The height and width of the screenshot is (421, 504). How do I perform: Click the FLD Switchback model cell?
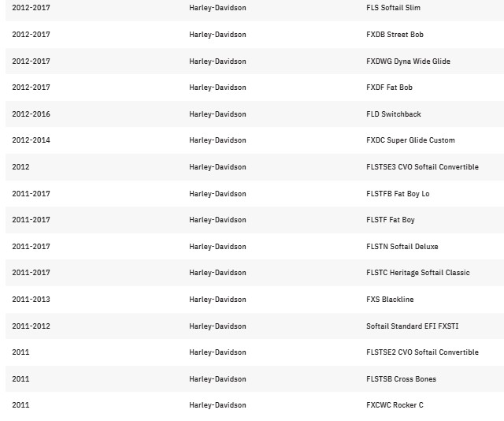394,114
